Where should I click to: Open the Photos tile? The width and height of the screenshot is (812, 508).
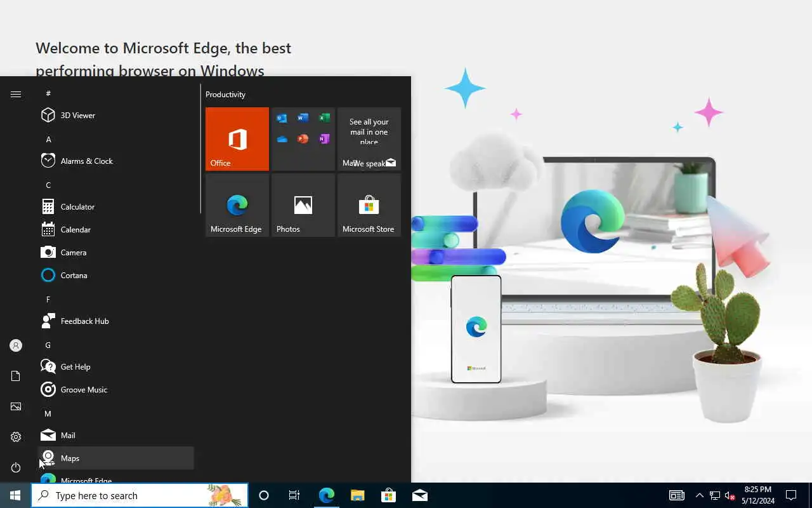click(x=303, y=205)
